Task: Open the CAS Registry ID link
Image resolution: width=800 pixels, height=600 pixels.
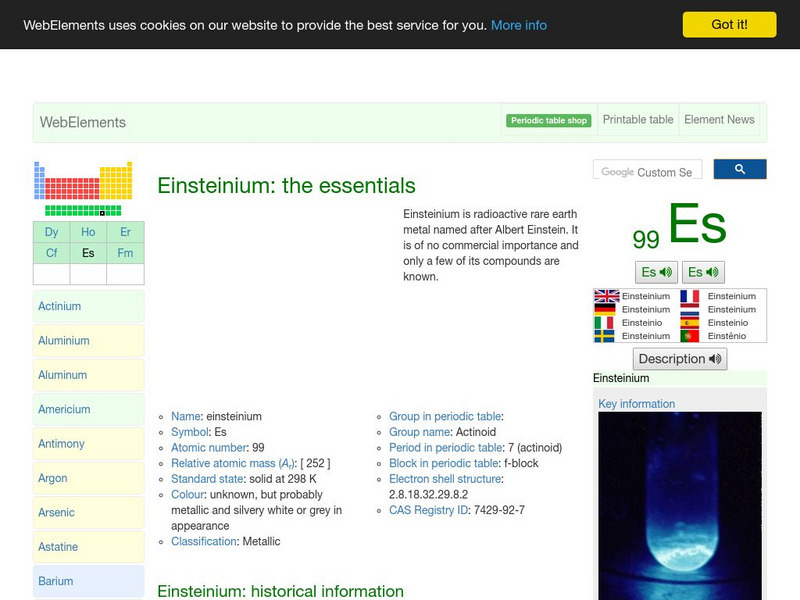Action: pyautogui.click(x=429, y=510)
